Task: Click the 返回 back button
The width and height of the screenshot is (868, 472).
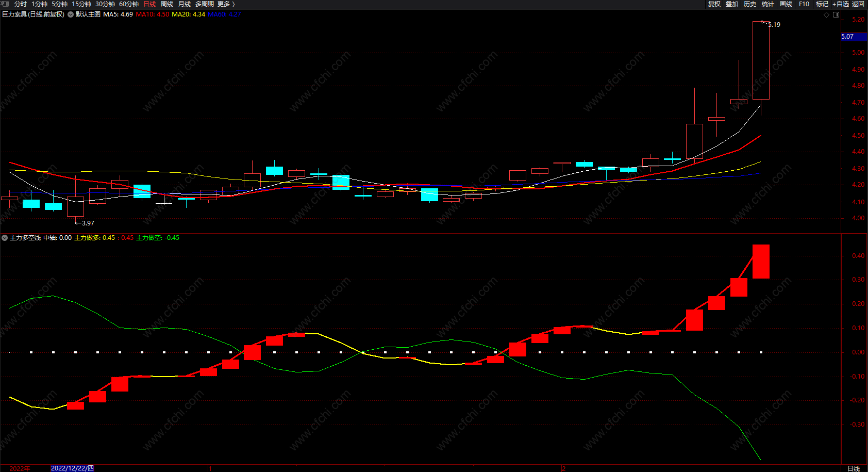Action: [858, 4]
